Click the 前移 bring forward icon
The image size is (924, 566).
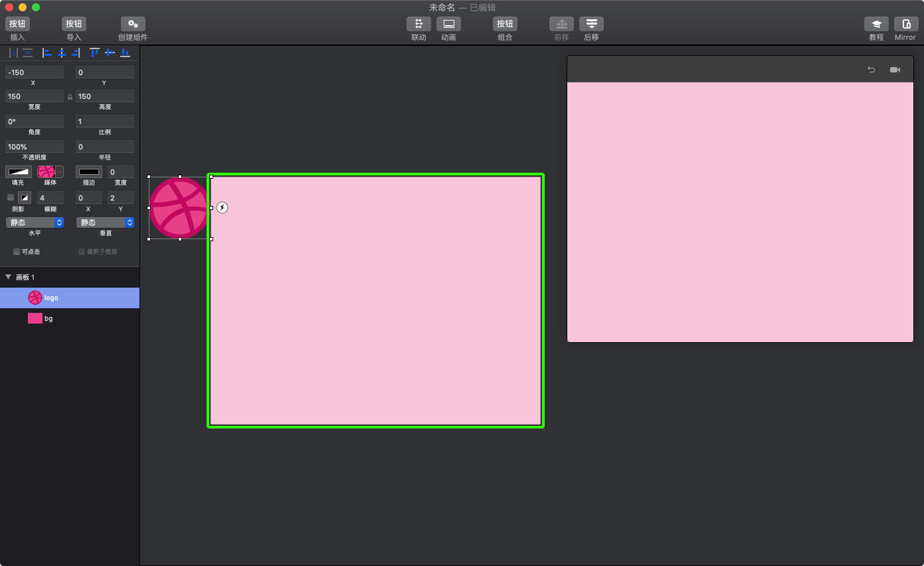tap(561, 24)
